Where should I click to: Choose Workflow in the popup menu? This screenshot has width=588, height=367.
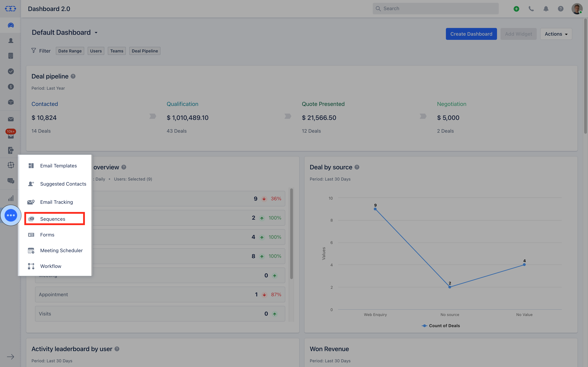pyautogui.click(x=51, y=266)
